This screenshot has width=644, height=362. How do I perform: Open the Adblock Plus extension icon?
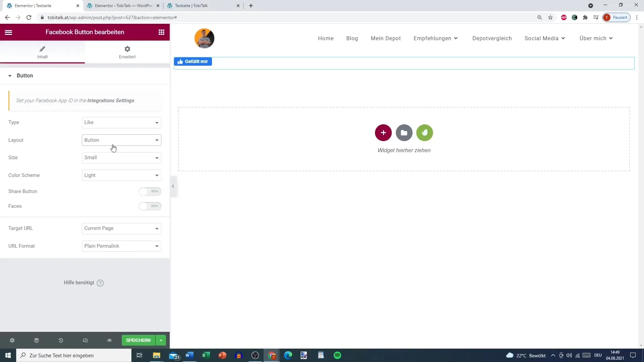tap(564, 17)
